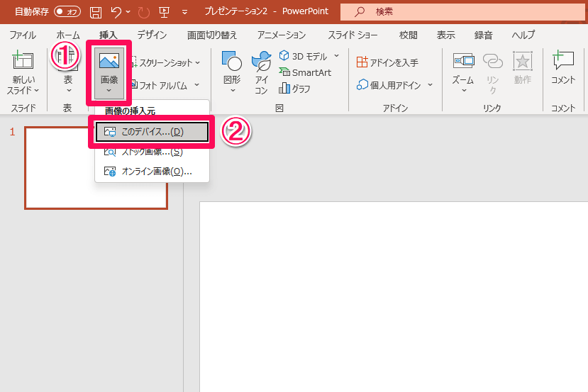Click the グラフ chart button
The width and height of the screenshot is (588, 392).
pos(294,89)
